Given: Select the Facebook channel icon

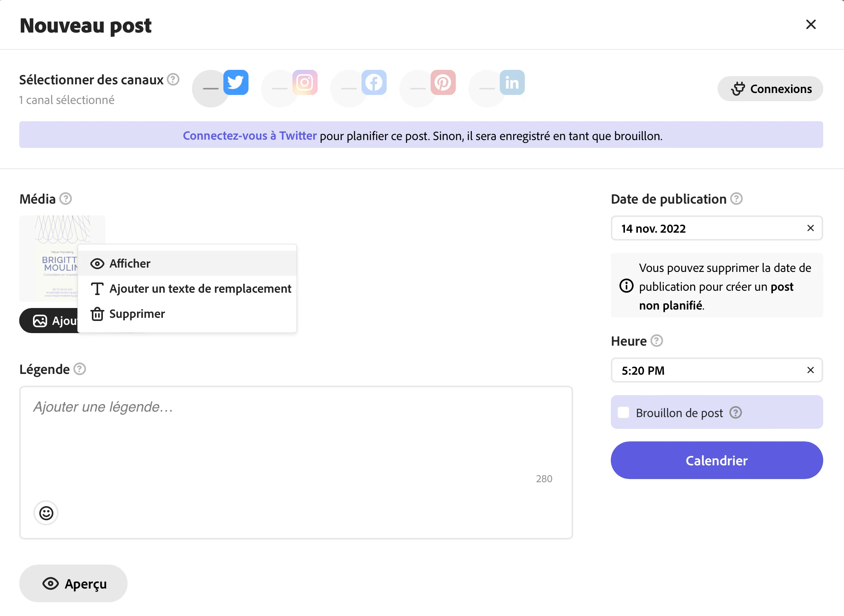Looking at the screenshot, I should (374, 83).
